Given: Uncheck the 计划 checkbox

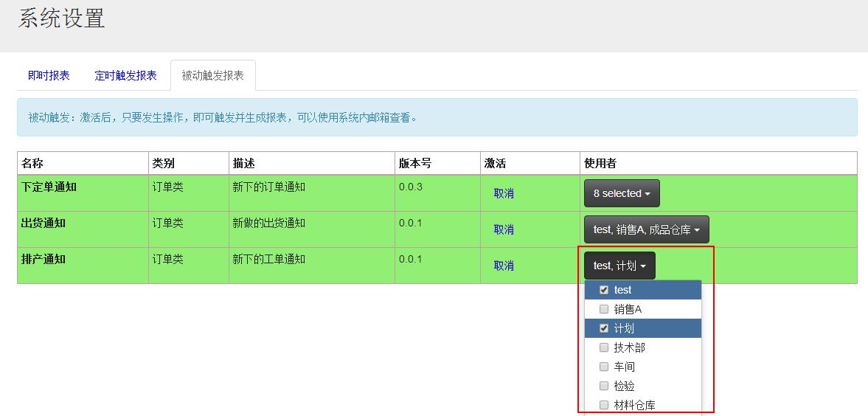Looking at the screenshot, I should point(604,329).
